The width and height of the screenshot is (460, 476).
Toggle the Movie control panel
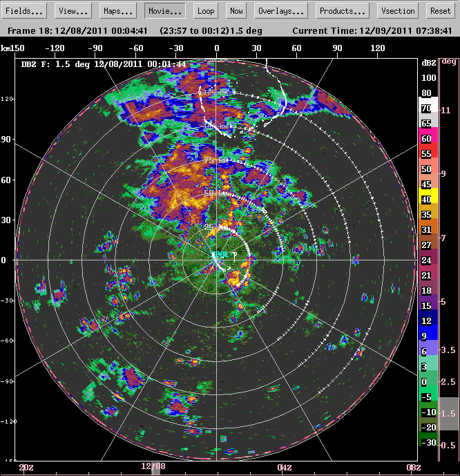pos(164,11)
